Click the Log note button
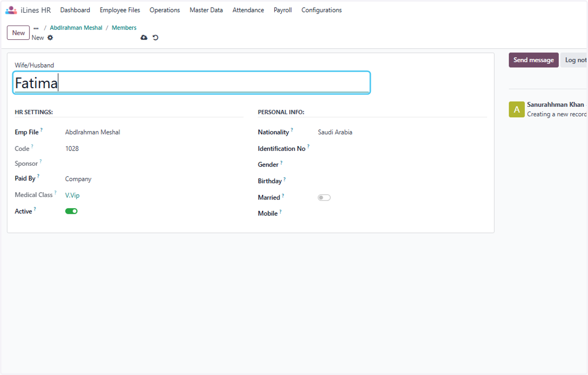This screenshot has width=588, height=375. click(x=574, y=60)
